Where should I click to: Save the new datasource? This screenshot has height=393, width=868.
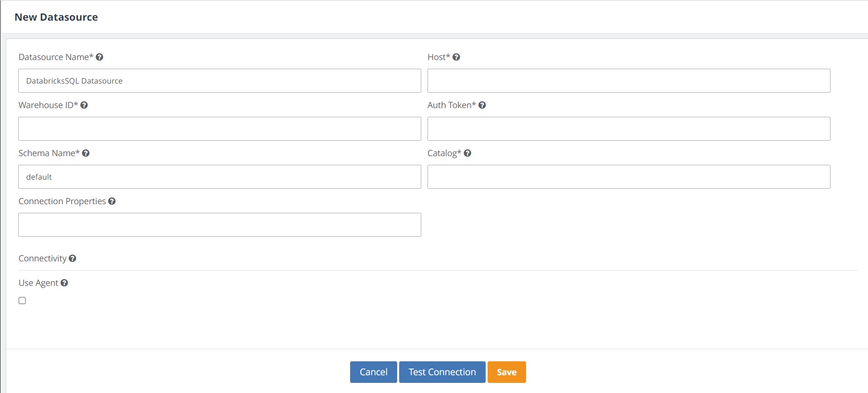click(506, 372)
